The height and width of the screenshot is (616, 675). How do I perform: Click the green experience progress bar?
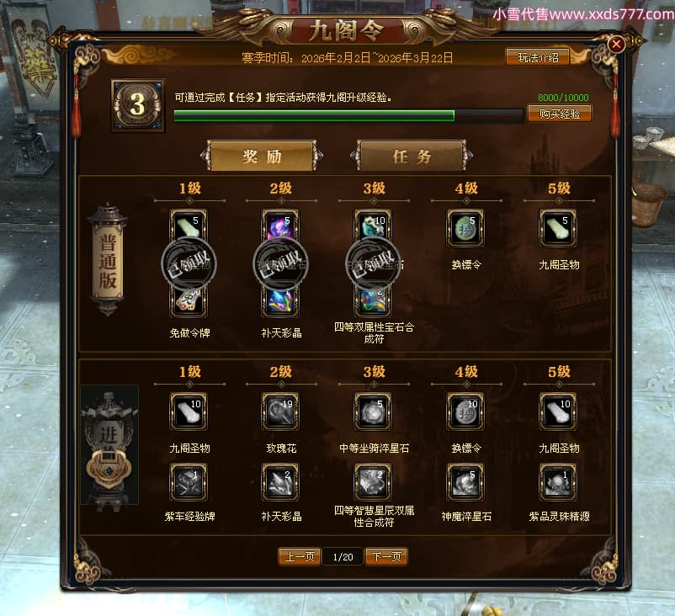click(x=348, y=115)
